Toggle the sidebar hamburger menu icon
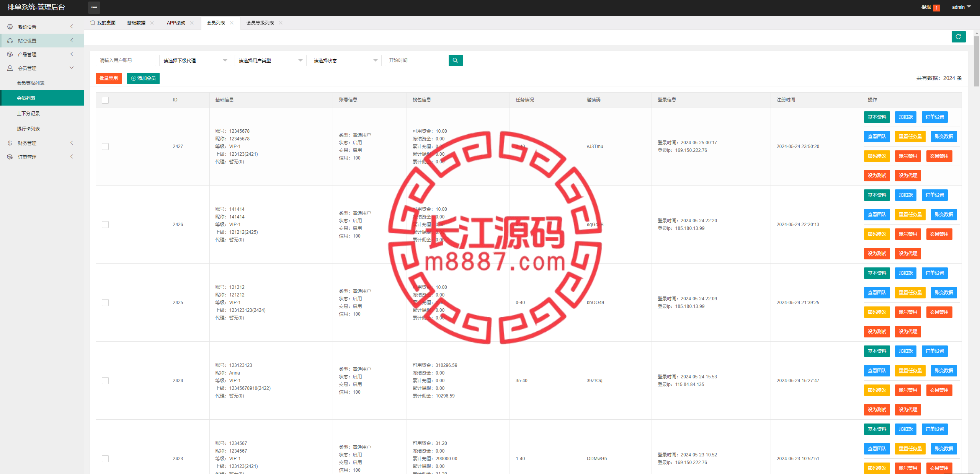Viewport: 980px width, 474px height. (94, 7)
